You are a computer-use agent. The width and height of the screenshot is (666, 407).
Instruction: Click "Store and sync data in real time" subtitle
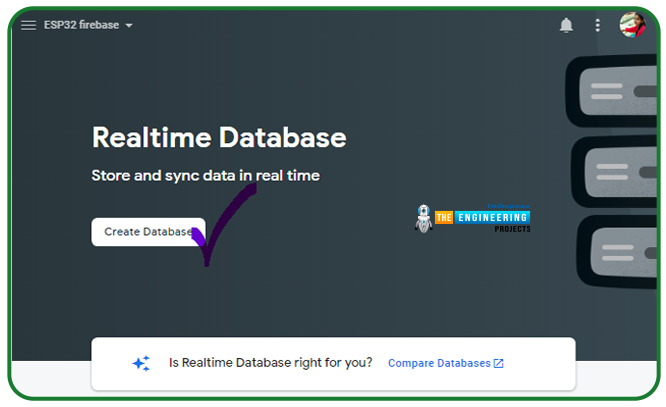(205, 175)
